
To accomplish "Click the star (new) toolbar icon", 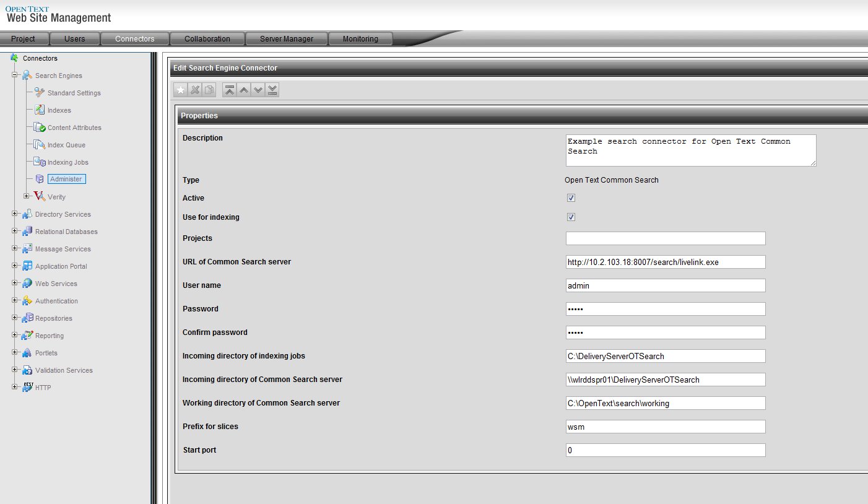I will [180, 90].
